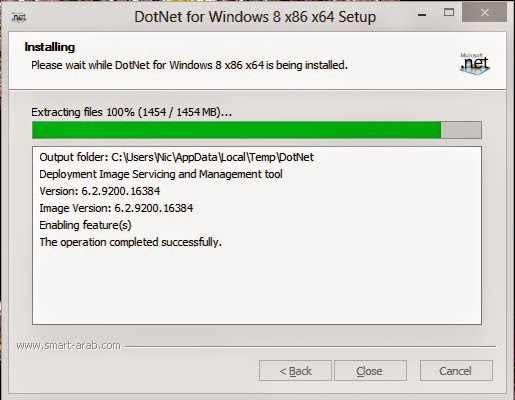Select 'Version: 6.2.9200.16384' log line
This screenshot has width=515, height=400.
click(100, 191)
